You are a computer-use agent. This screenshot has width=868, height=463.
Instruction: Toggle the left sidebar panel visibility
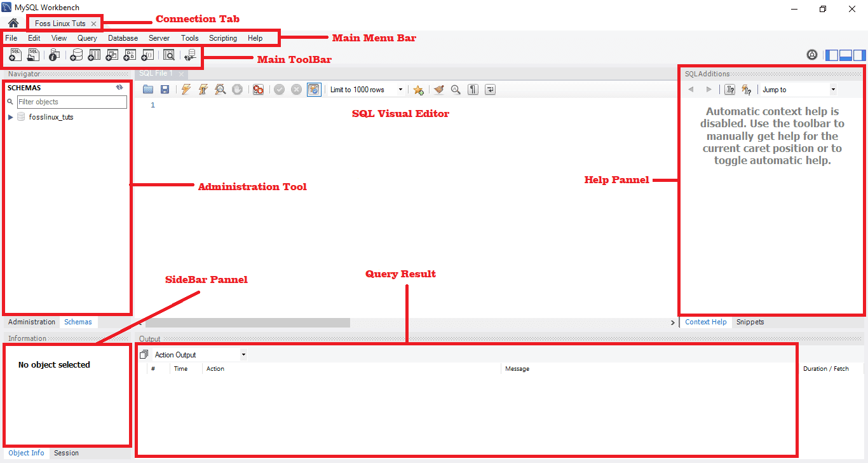coord(832,55)
